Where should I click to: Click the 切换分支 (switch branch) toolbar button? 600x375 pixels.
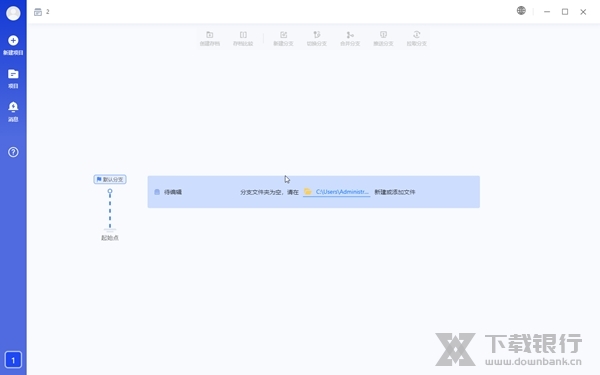316,39
